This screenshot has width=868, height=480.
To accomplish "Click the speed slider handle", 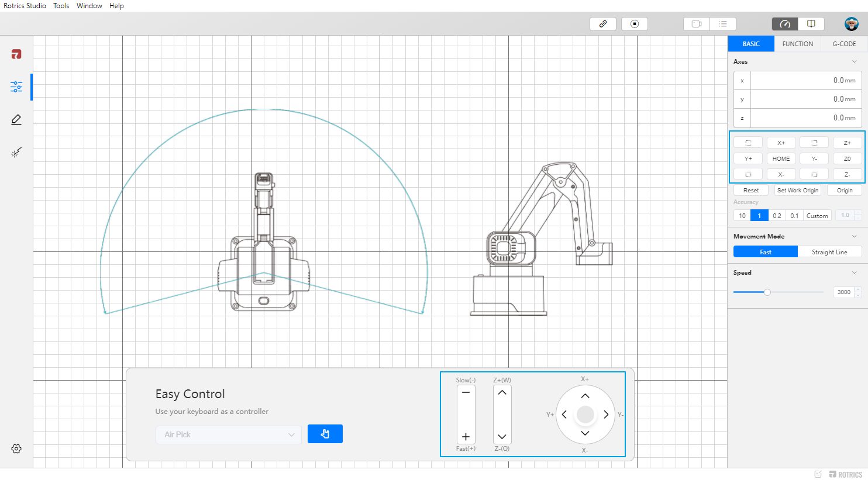I will [x=767, y=292].
